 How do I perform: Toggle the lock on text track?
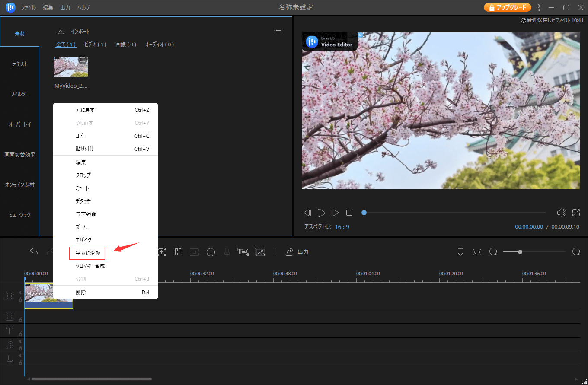pos(20,334)
